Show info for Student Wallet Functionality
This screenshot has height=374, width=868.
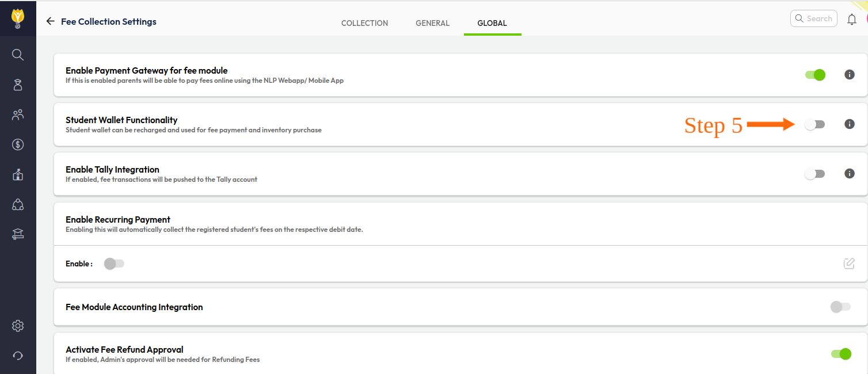tap(849, 124)
